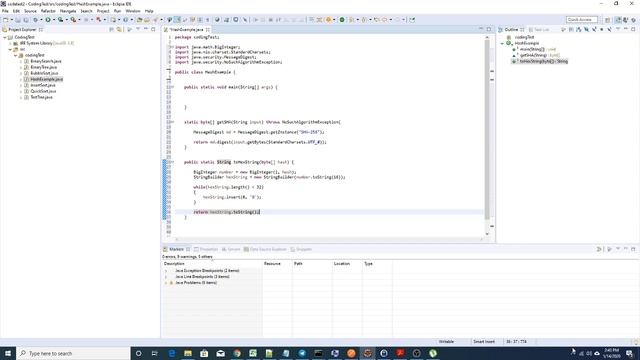Click the taskbar search box

pyautogui.click(x=73, y=353)
